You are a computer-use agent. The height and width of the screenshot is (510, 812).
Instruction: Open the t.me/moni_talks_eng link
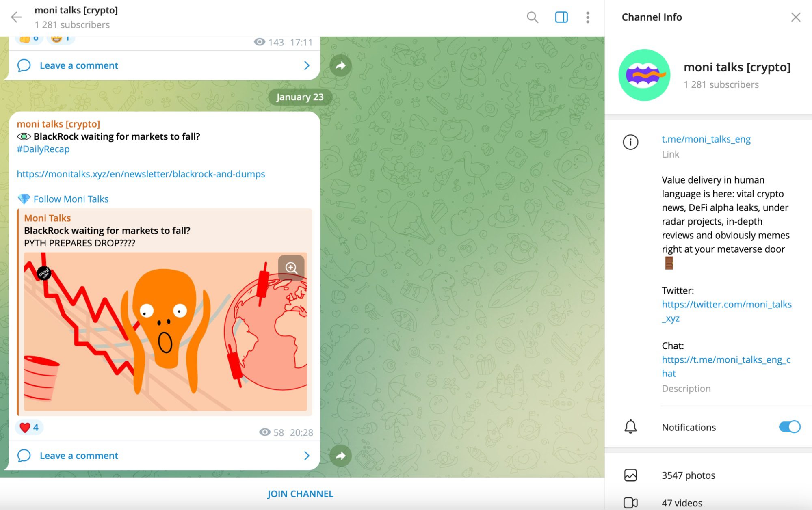[706, 139]
